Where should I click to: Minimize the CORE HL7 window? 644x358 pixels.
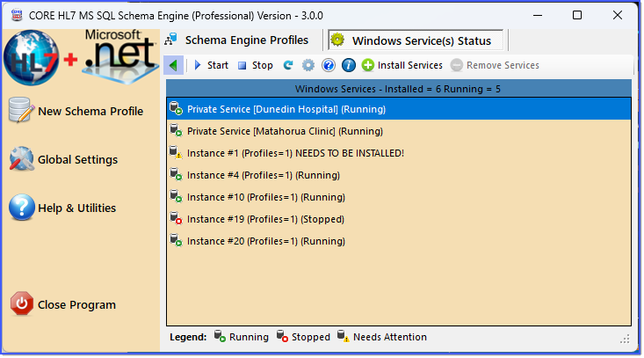[x=537, y=15]
